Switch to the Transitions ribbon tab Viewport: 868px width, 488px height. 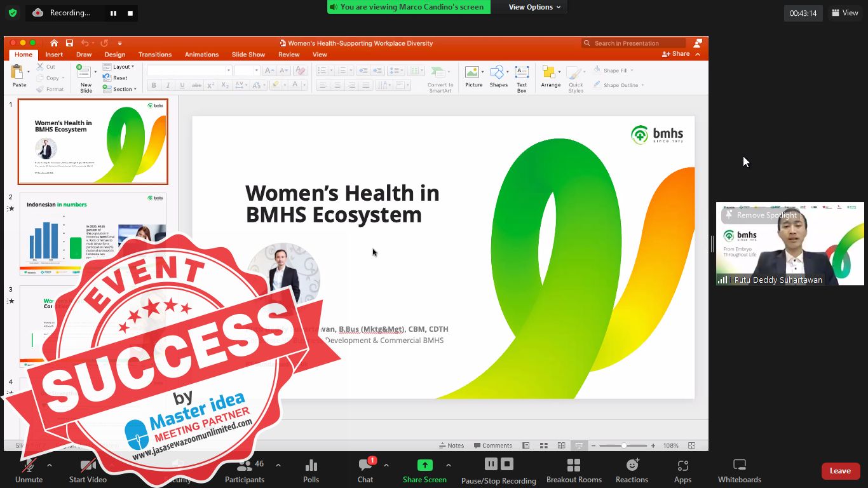155,55
